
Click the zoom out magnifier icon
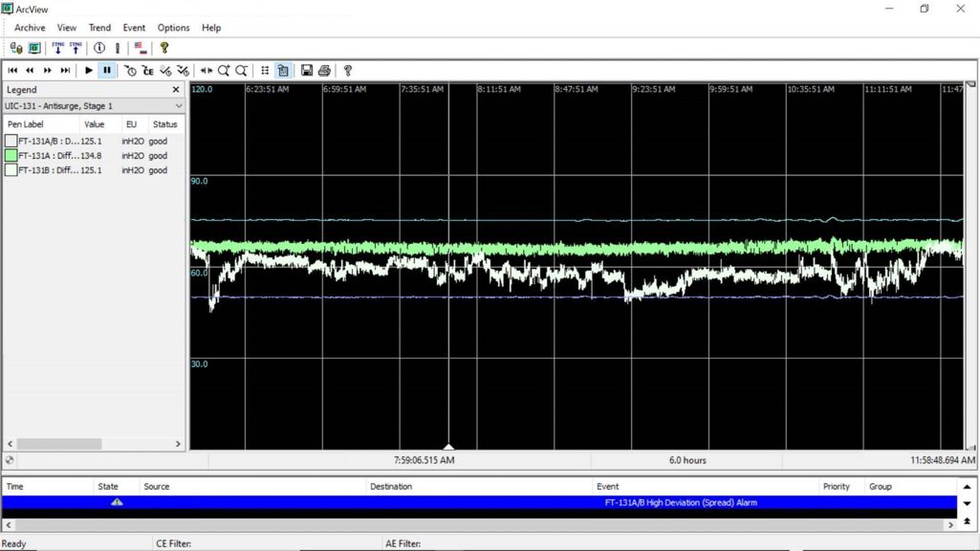point(241,71)
